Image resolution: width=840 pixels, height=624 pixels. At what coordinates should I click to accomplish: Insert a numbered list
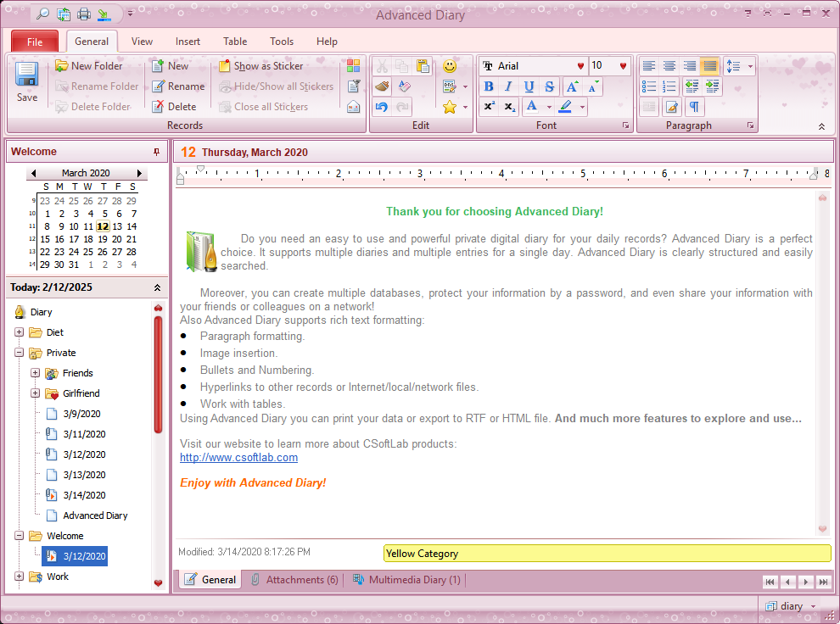pyautogui.click(x=669, y=86)
